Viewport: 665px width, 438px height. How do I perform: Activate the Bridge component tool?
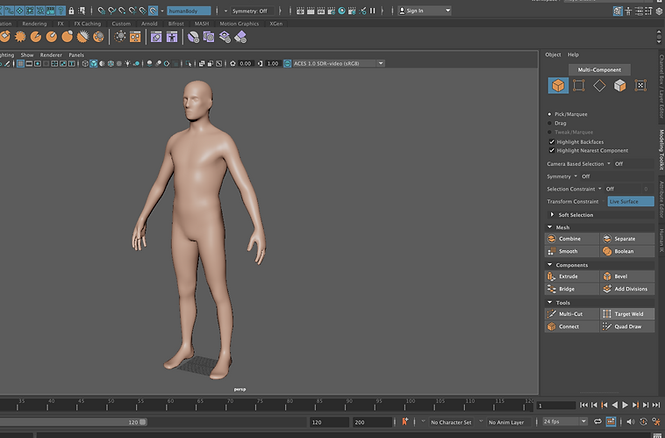click(572, 289)
